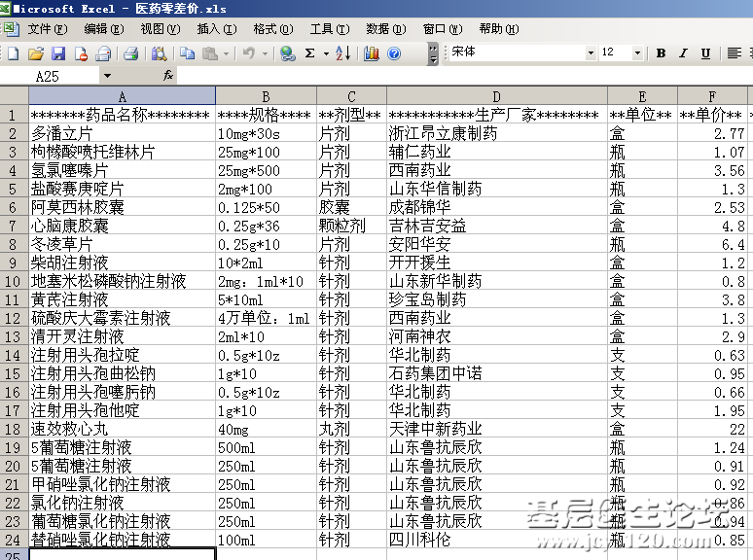Save the workbook with the floppy icon

click(x=58, y=53)
